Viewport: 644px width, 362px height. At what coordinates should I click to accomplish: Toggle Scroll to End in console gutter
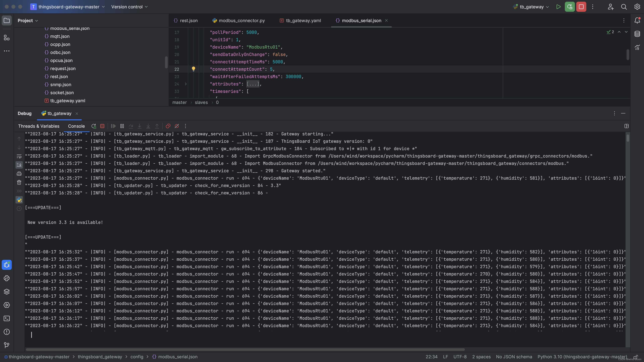pos(19,165)
